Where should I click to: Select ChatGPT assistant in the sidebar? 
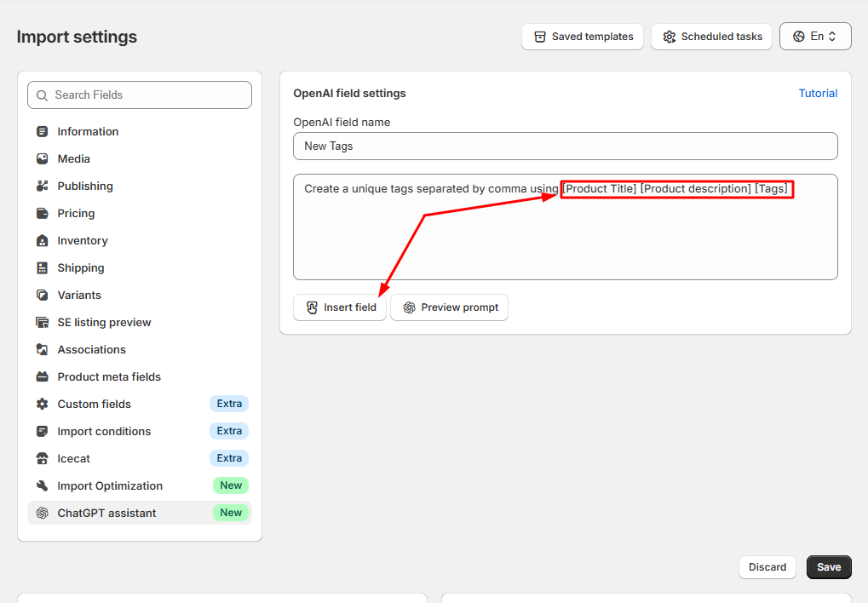(140, 513)
